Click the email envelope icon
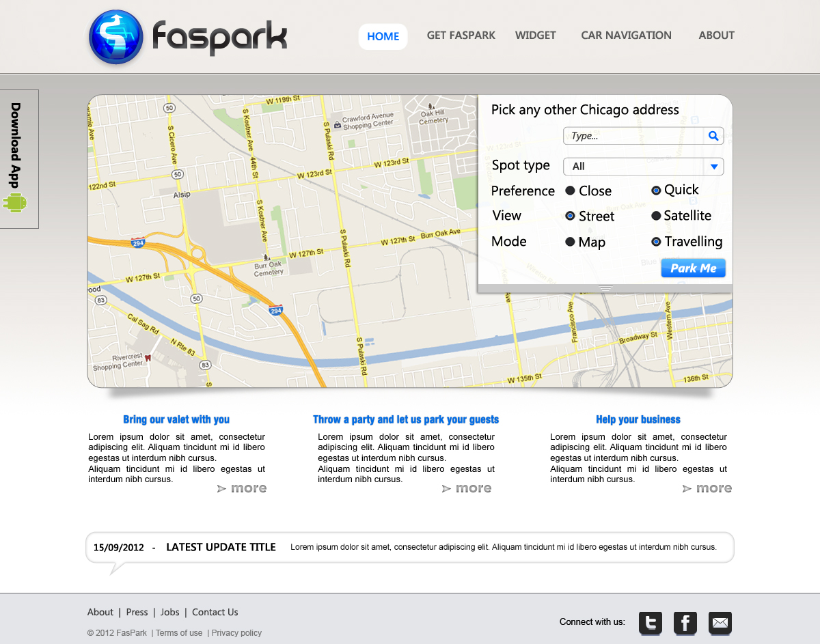Screen dimensions: 820x644 [720, 623]
